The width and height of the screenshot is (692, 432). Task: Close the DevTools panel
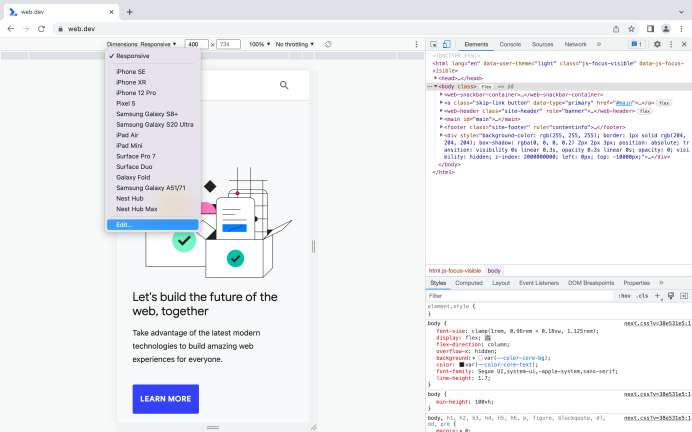click(684, 44)
